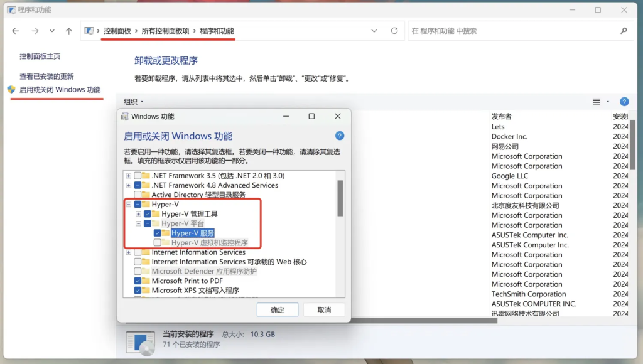The width and height of the screenshot is (643, 364).
Task: Expand the Hyper-V 管理工具 node
Action: click(138, 214)
